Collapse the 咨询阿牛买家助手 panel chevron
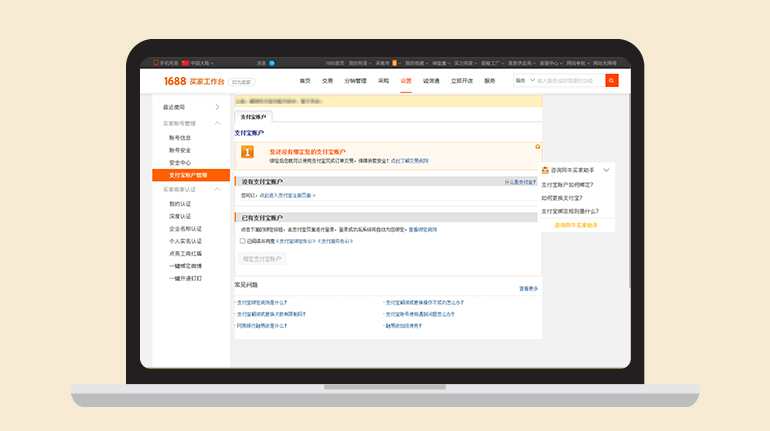The height and width of the screenshot is (431, 770). click(605, 171)
